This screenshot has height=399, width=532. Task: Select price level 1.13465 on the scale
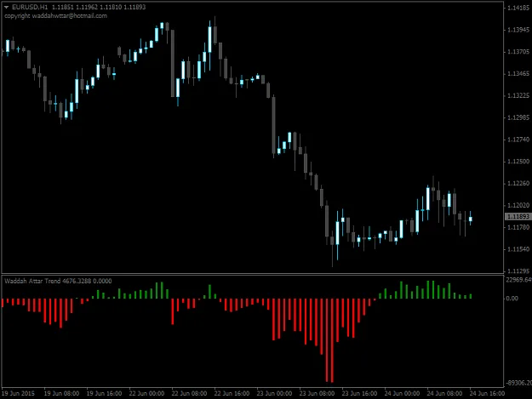(x=518, y=73)
